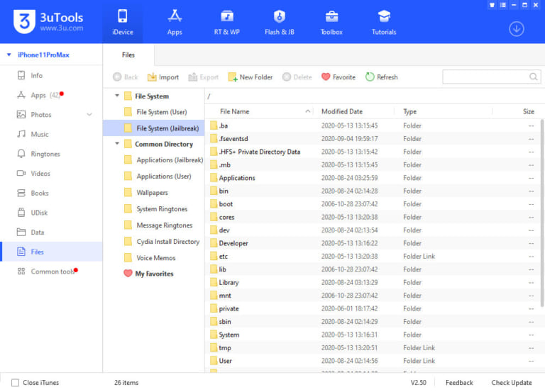This screenshot has height=392, width=545.
Task: Expand the Photos submenu chevron
Action: [89, 115]
